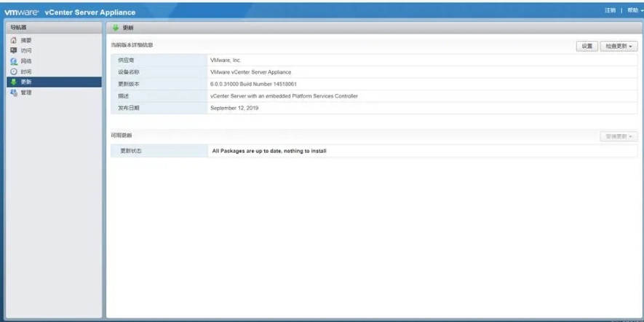644x322 pixels.
Task: Click the 导航器 panel header
Action: click(x=55, y=28)
